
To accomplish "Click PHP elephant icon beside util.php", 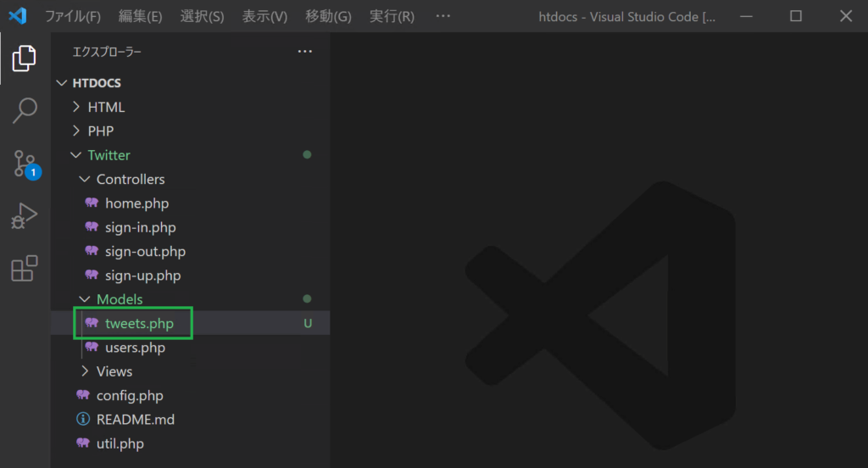I will click(83, 443).
